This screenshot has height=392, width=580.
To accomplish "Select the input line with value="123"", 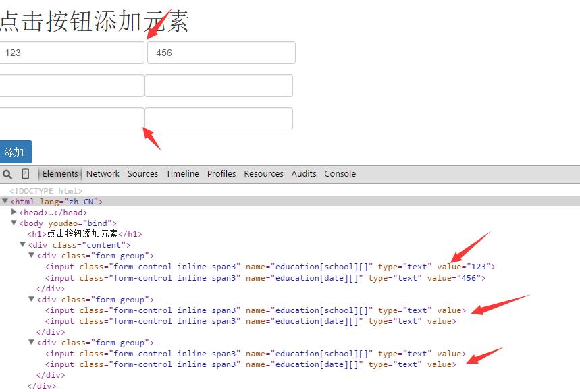I will click(x=270, y=267).
